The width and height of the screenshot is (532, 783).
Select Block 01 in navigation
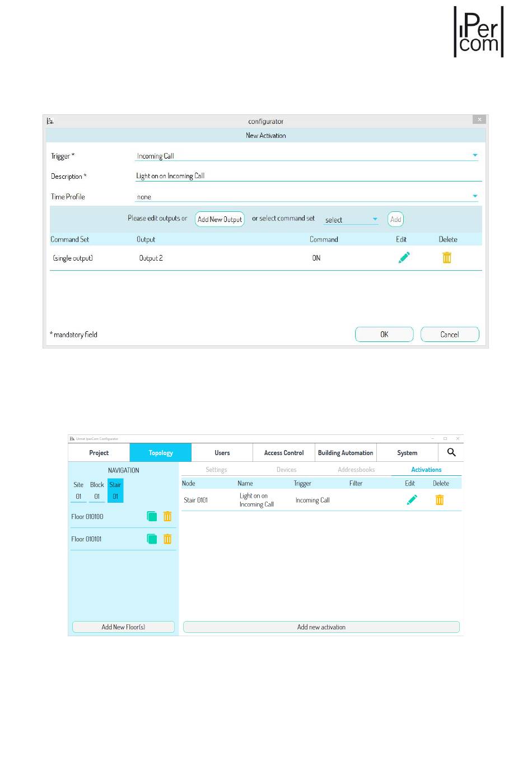coord(97,490)
